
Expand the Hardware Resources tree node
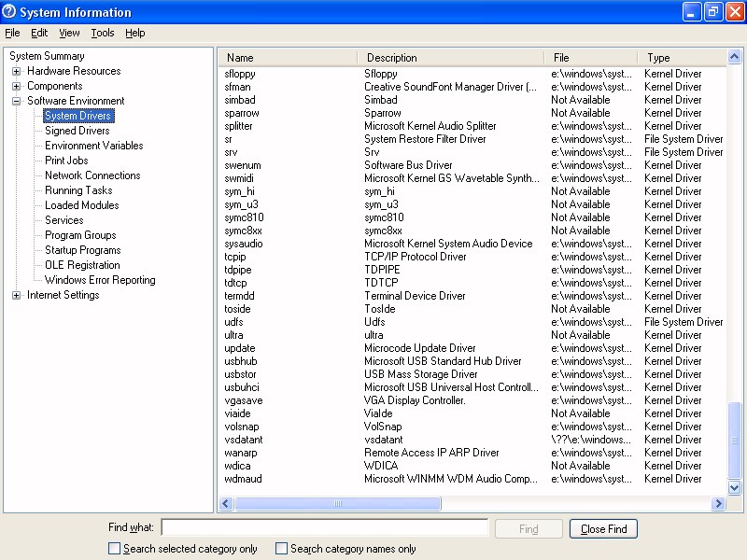(x=17, y=71)
